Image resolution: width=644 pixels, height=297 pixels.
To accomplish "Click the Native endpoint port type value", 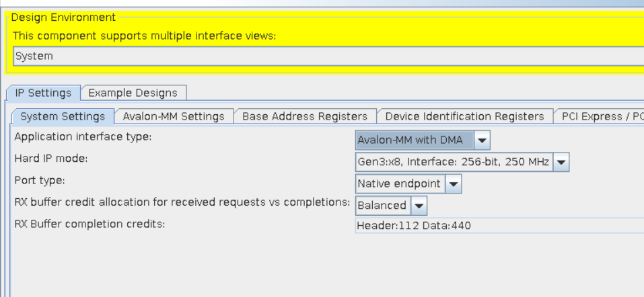I will click(x=400, y=183).
